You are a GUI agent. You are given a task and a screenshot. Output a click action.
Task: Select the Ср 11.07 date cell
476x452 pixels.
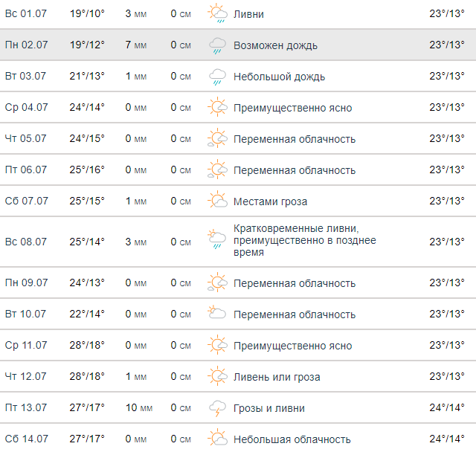(27, 346)
